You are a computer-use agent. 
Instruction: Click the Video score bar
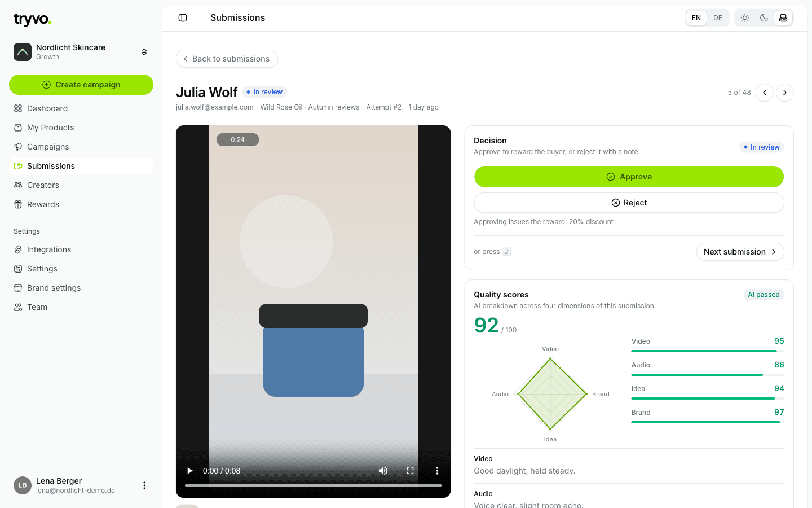(x=708, y=351)
